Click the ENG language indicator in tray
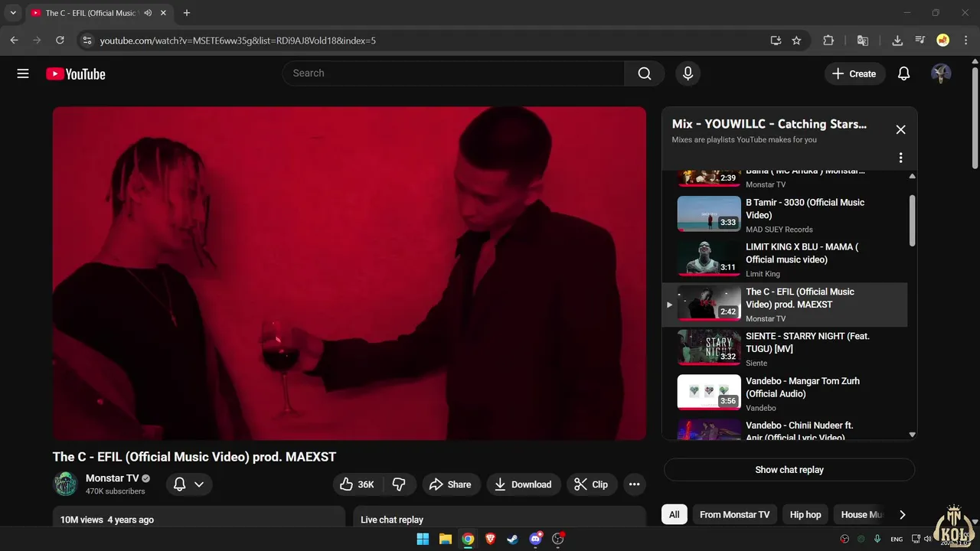 897,539
